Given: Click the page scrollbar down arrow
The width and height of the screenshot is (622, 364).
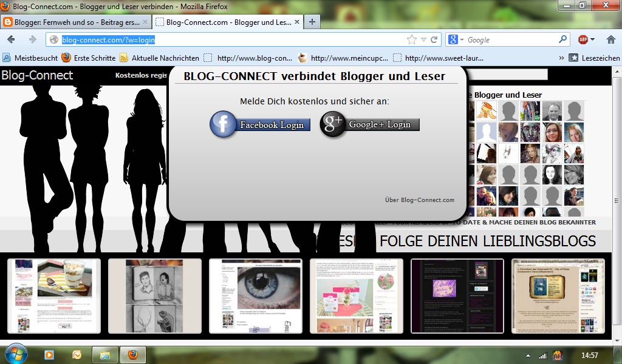Looking at the screenshot, I should [617, 340].
